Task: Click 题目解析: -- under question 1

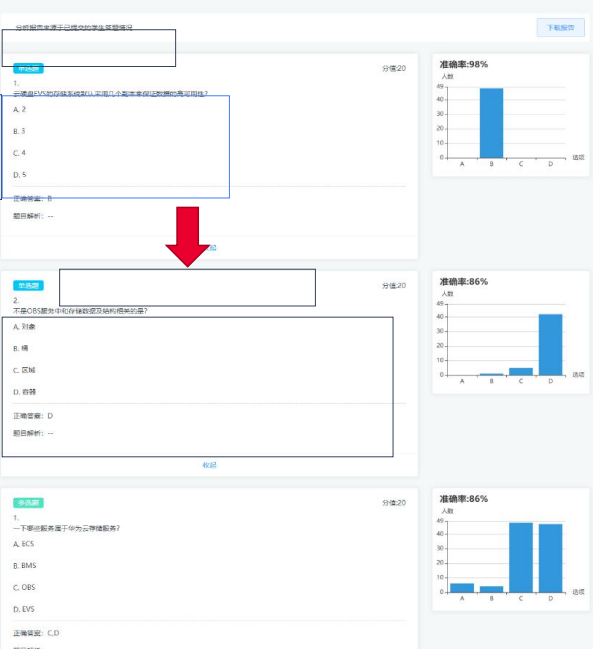Action: coord(33,216)
